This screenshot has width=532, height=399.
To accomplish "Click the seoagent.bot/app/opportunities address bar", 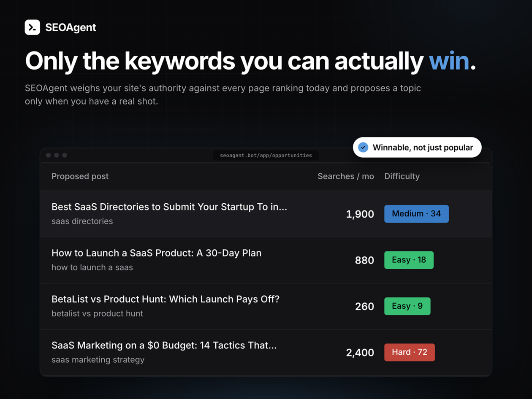I will [x=266, y=156].
